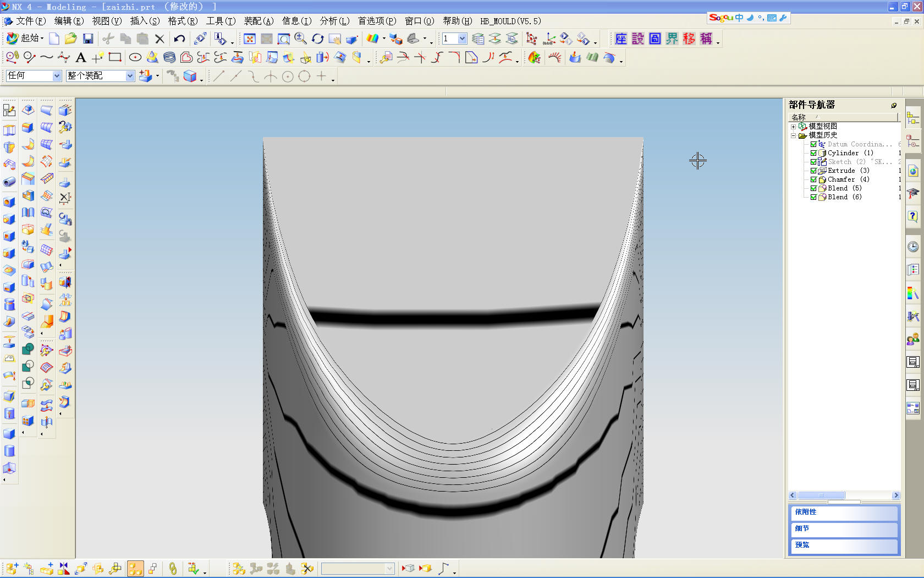Open the rendering style dropdown arrow
The image size is (924, 578).
click(384, 39)
